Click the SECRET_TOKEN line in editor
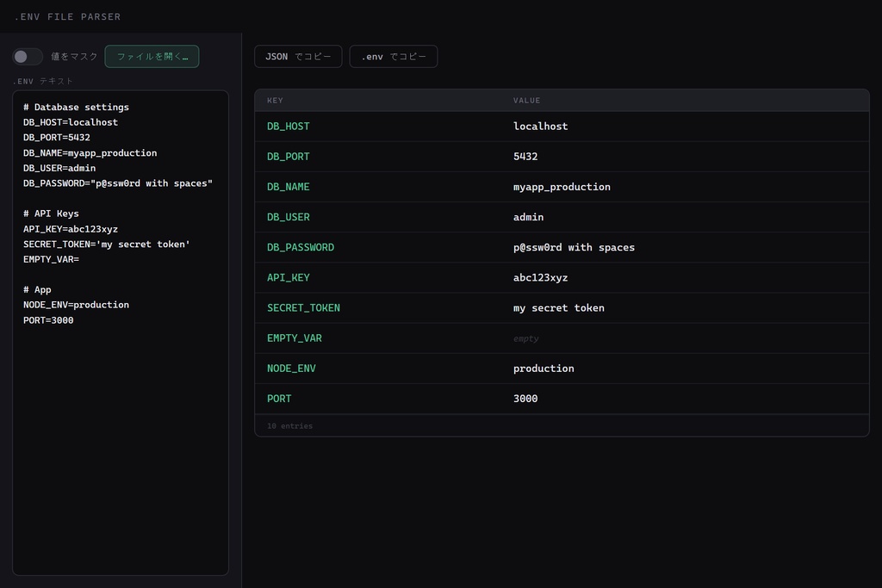This screenshot has height=588, width=882. [106, 244]
